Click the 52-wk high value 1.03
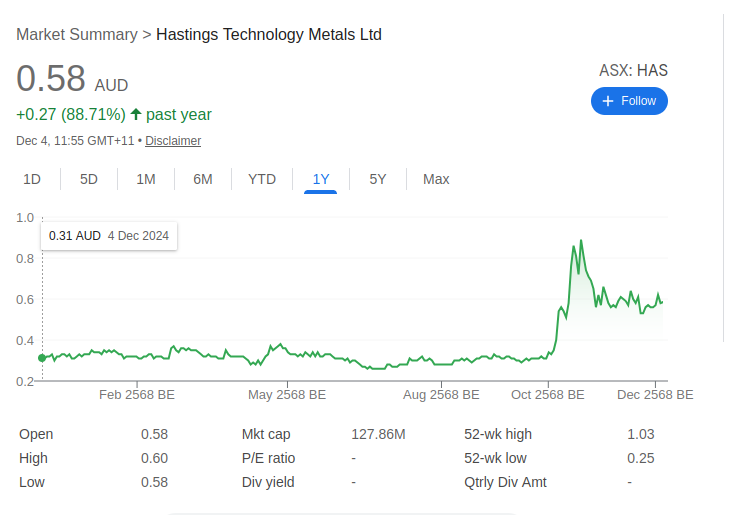This screenshot has width=740, height=515. pyautogui.click(x=640, y=434)
